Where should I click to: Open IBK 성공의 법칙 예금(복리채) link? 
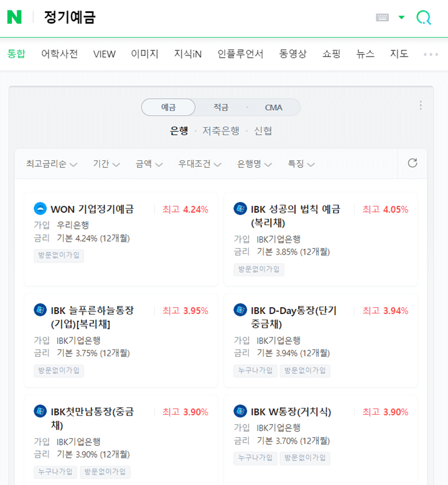coord(295,216)
